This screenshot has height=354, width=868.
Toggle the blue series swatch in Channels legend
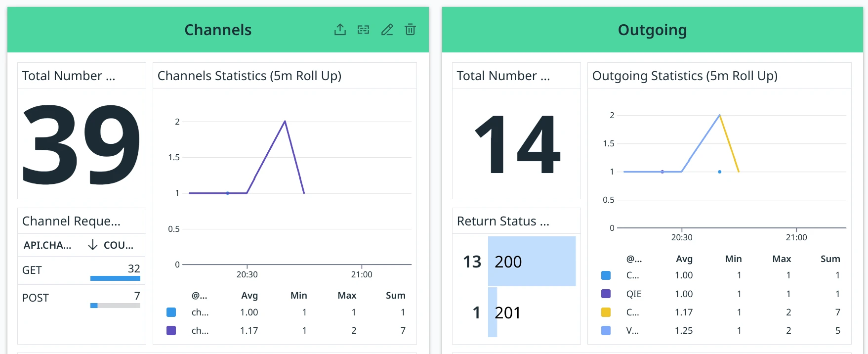[171, 312]
